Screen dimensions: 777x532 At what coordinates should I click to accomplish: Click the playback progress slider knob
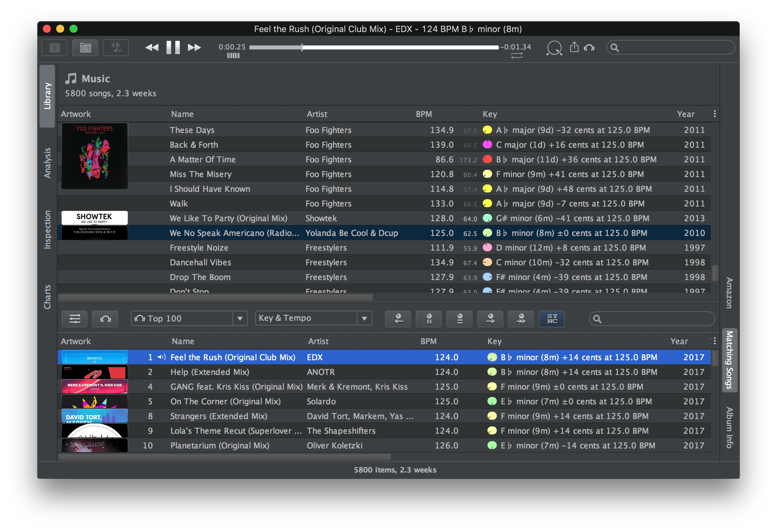[x=302, y=47]
